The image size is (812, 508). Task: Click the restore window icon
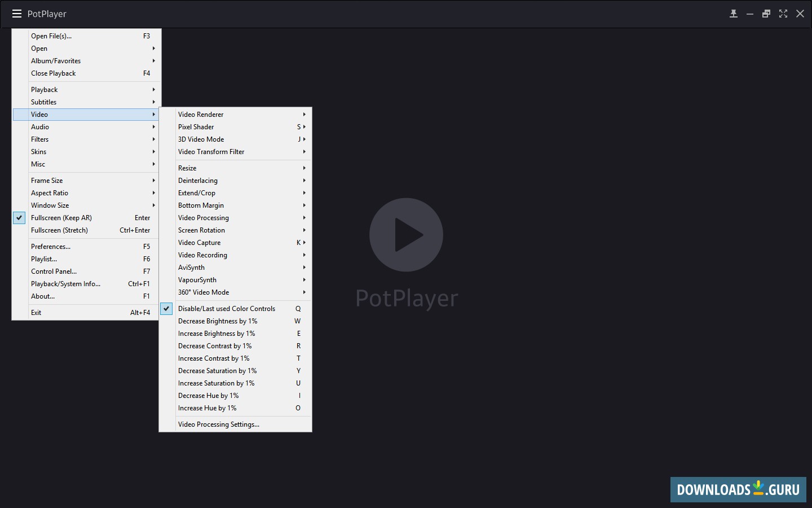tap(766, 14)
